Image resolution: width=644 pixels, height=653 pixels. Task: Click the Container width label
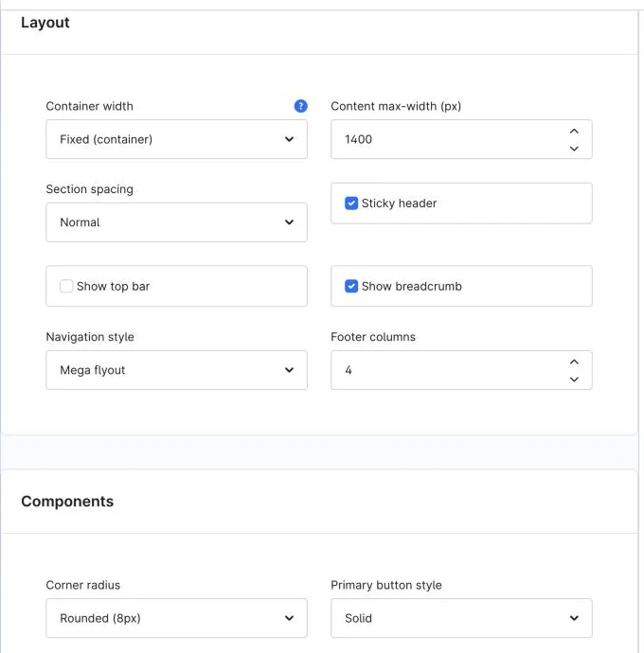click(x=90, y=106)
